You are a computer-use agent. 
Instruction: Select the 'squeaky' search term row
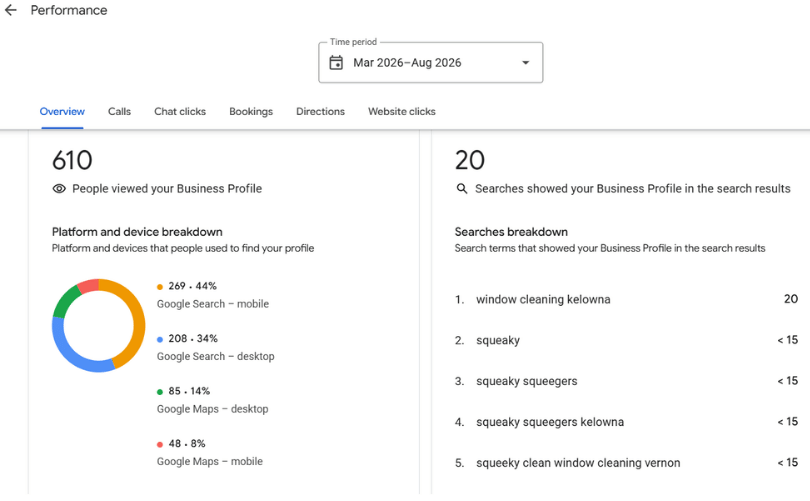[x=626, y=340]
